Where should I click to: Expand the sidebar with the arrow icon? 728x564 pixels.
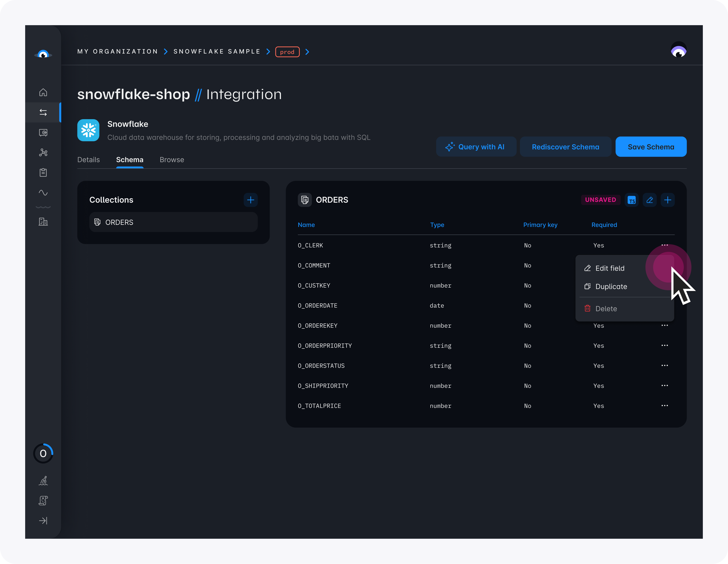point(43,521)
